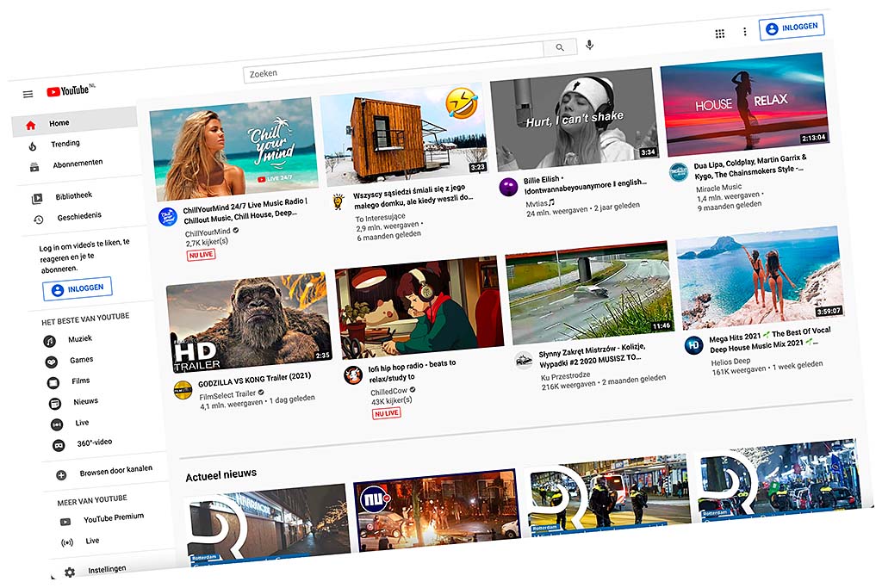The image size is (882, 588).
Task: Open the To Interesujące lightbulb avatar
Action: [338, 201]
